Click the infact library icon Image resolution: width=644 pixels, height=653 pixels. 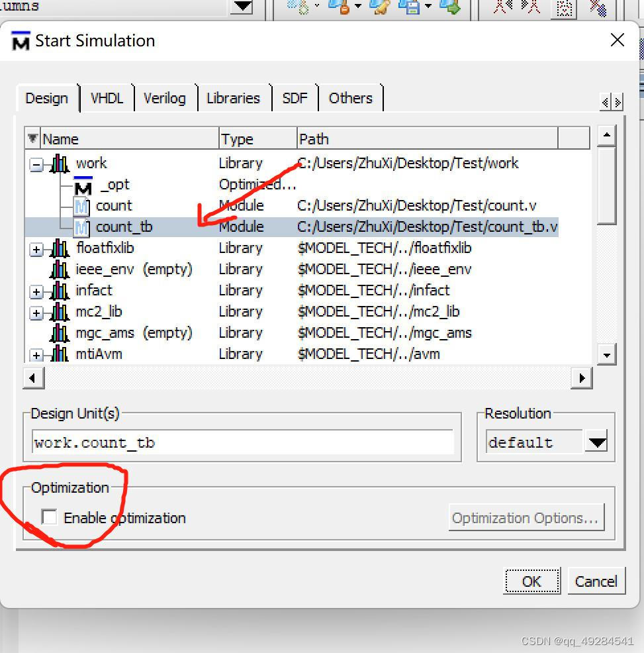click(60, 291)
